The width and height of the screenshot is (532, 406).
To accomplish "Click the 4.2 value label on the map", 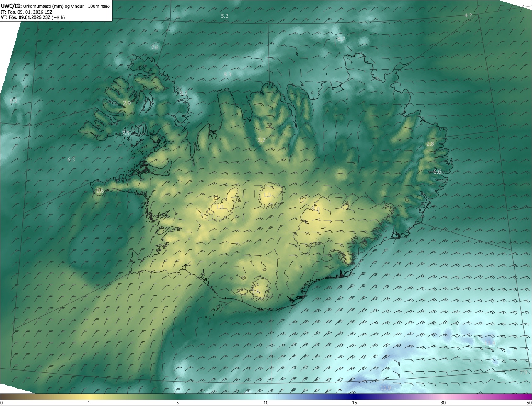I will (x=468, y=15).
